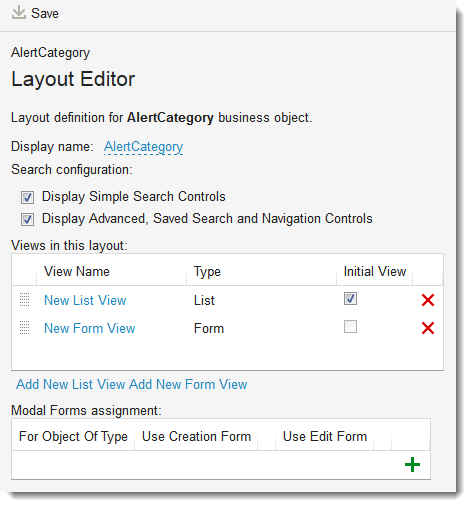Click the For Object Of Type header

pyautogui.click(x=73, y=437)
